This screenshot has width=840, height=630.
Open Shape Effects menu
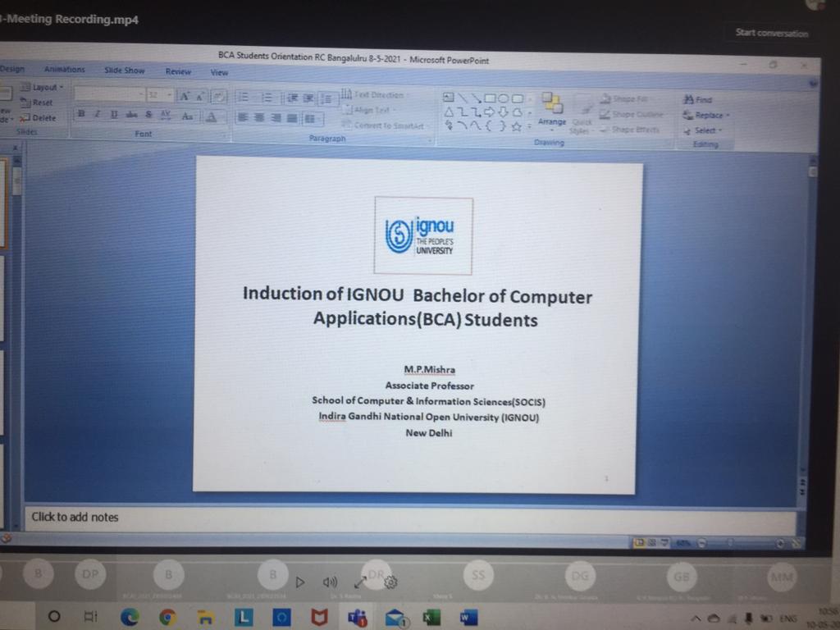tap(629, 130)
